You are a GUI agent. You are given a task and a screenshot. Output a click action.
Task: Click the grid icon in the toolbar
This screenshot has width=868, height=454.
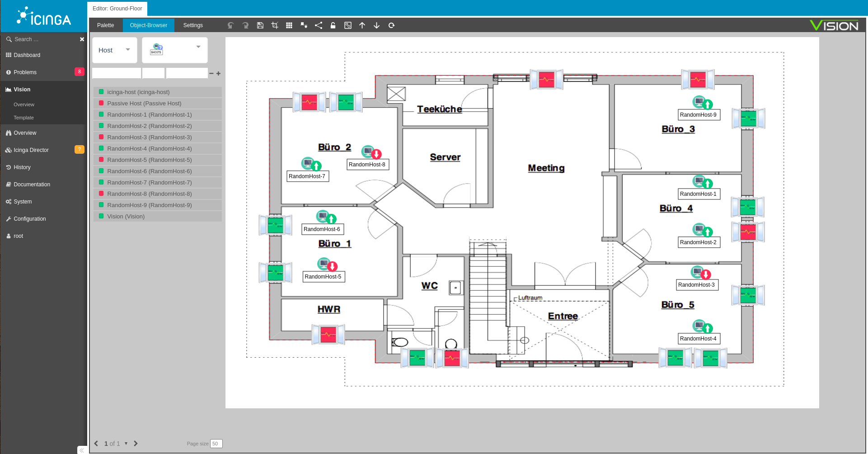289,25
